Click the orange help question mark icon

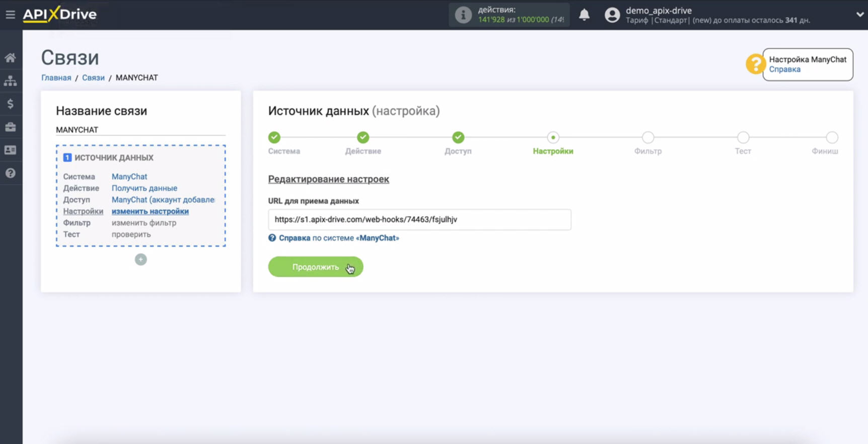755,64
